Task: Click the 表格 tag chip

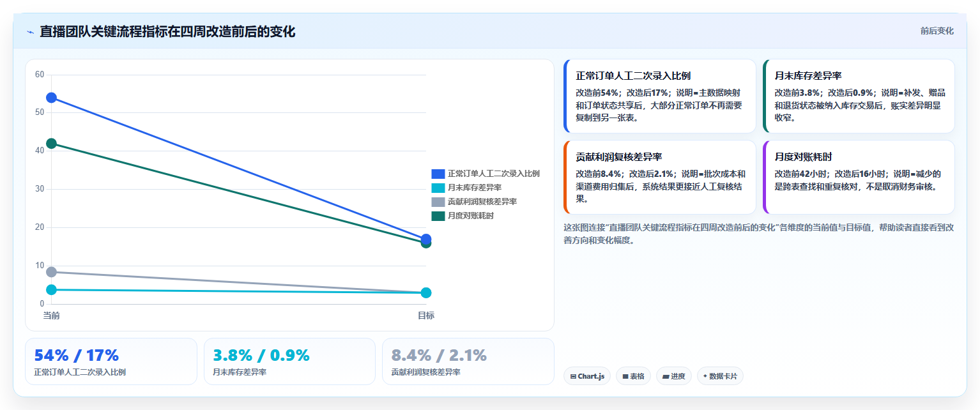Action: 633,376
